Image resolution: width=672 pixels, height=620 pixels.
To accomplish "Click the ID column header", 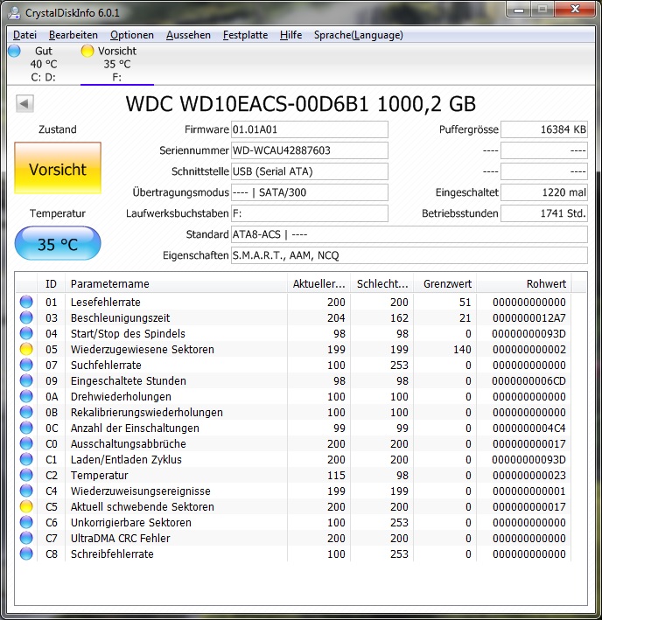I will point(51,284).
